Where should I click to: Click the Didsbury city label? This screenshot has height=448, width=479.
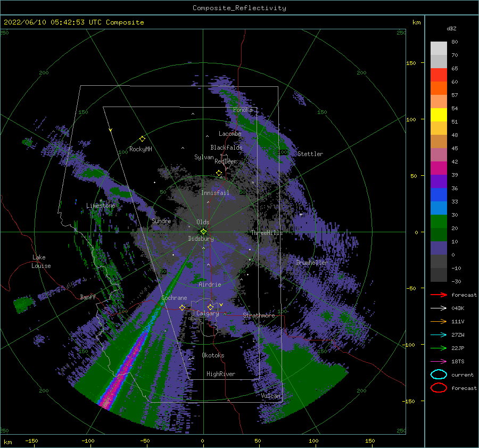(x=201, y=239)
